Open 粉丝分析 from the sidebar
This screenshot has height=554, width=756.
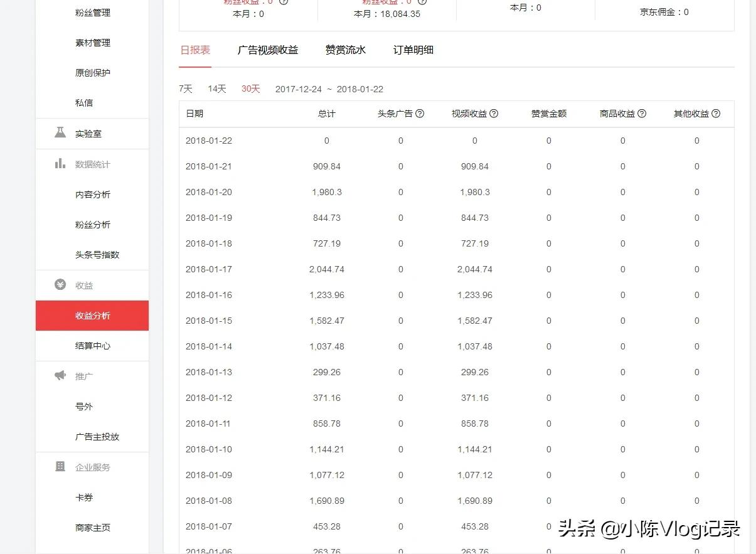[x=93, y=225]
